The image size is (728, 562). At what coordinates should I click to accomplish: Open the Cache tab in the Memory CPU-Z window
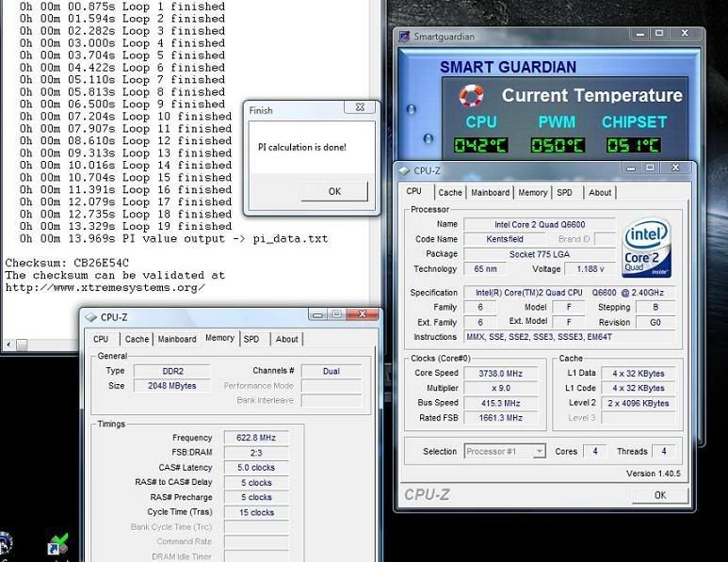pyautogui.click(x=137, y=339)
